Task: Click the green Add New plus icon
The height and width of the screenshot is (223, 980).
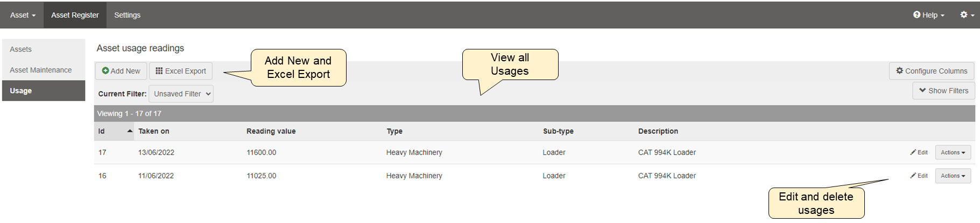Action: 105,71
